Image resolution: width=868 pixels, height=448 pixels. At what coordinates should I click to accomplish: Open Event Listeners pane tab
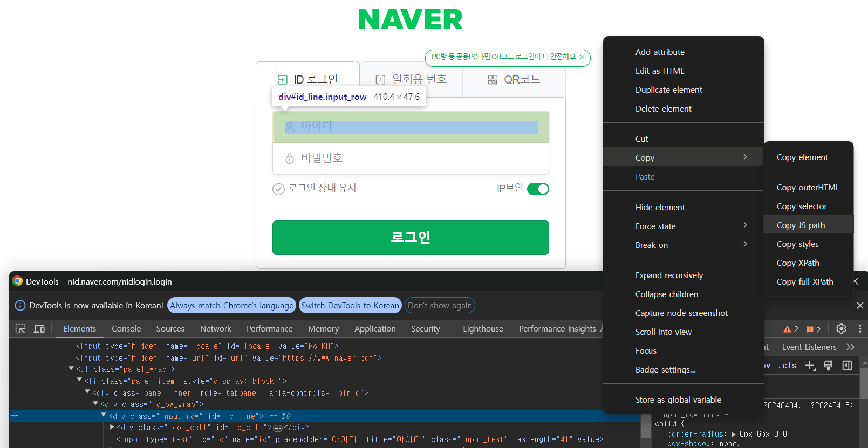click(809, 347)
